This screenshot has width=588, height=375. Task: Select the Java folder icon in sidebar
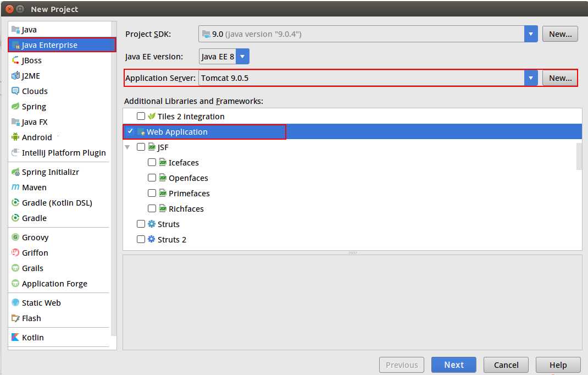pos(15,29)
